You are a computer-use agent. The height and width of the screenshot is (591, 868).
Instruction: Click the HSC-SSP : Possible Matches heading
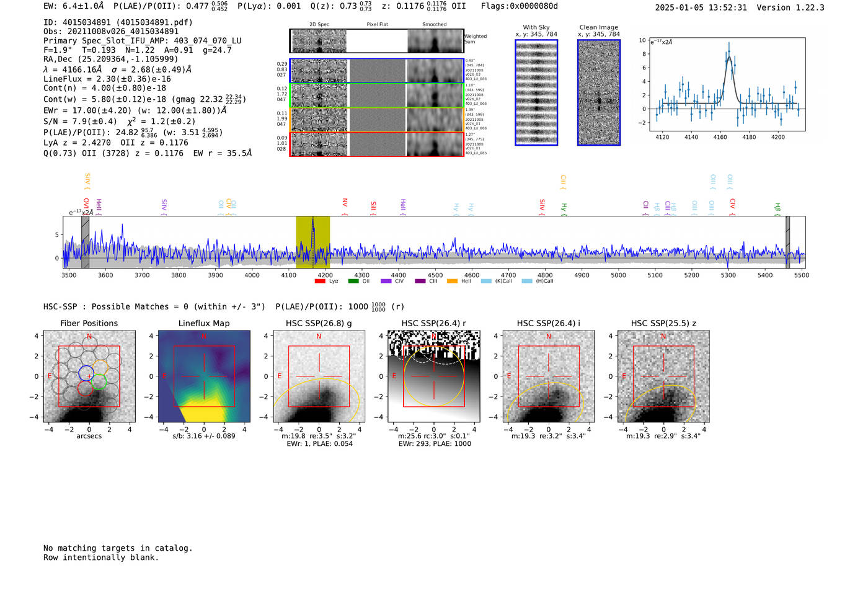point(154,307)
